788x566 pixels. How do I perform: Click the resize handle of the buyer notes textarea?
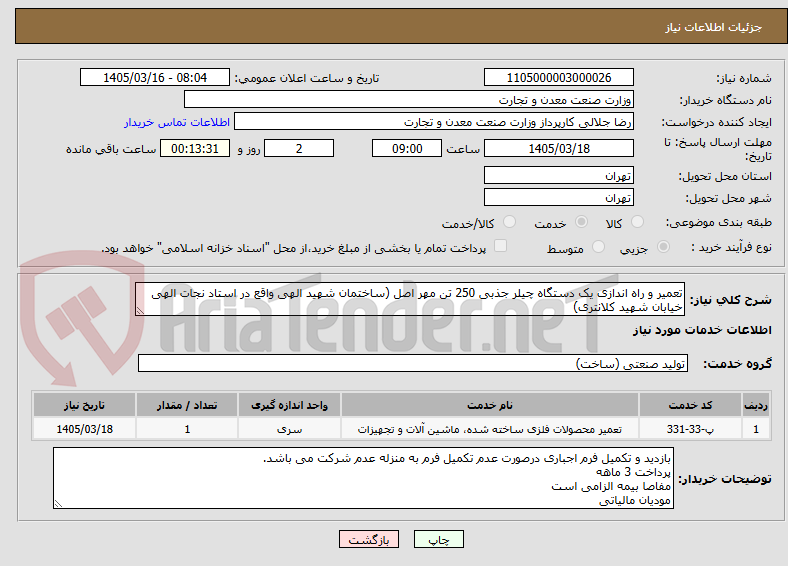[58, 504]
